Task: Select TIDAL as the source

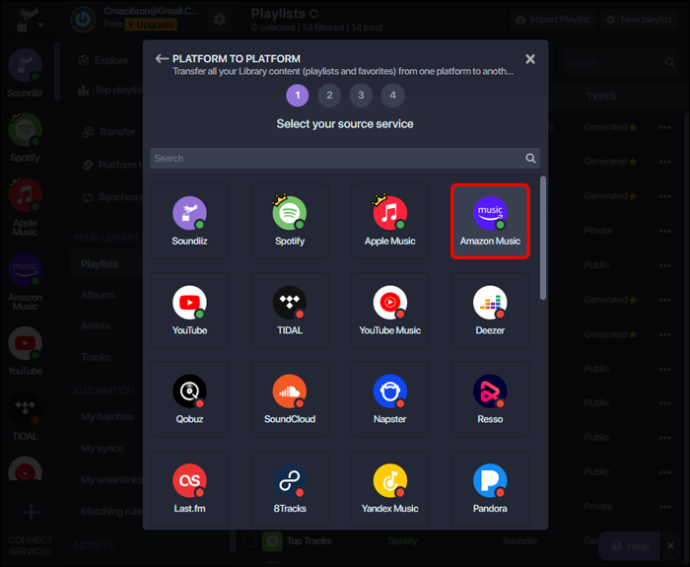Action: point(290,310)
